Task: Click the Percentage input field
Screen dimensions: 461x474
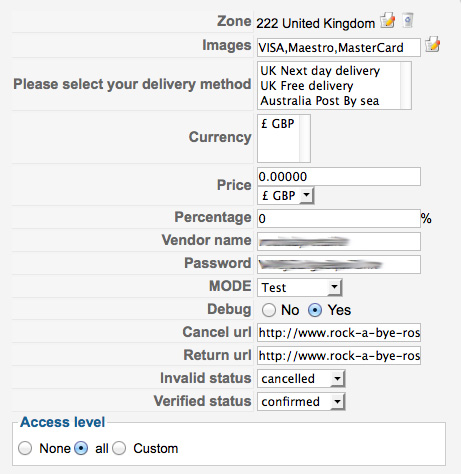Action: [x=339, y=218]
